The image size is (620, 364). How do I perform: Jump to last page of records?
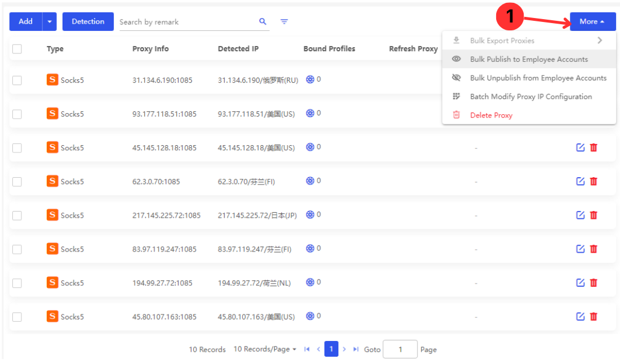pyautogui.click(x=356, y=349)
